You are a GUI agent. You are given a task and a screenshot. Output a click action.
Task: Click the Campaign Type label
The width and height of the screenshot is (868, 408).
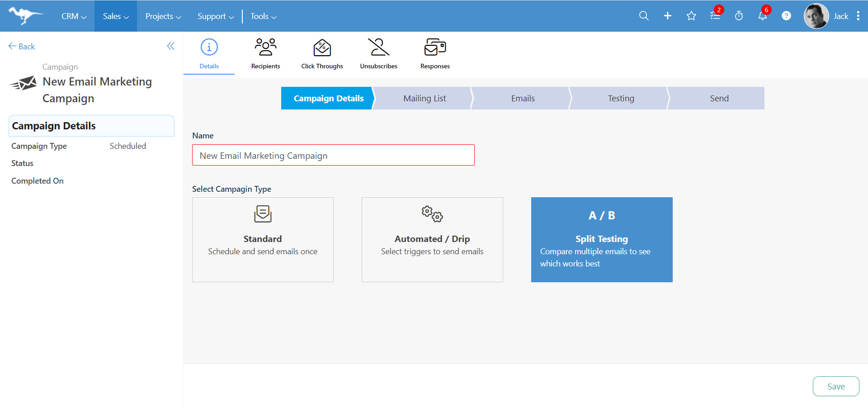[39, 146]
